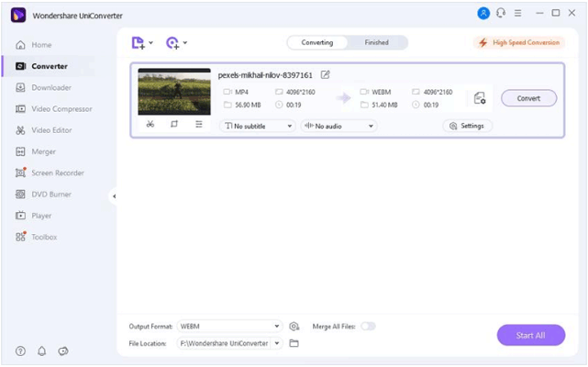588x367 pixels.
Task: Click the Settings button for the video
Action: point(467,126)
